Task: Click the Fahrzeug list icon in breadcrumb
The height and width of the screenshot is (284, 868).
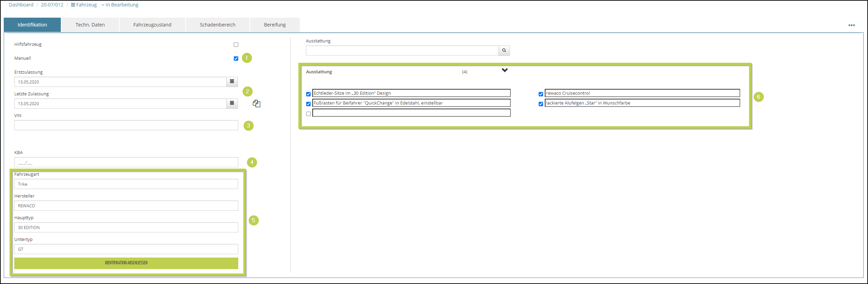Action: (73, 5)
